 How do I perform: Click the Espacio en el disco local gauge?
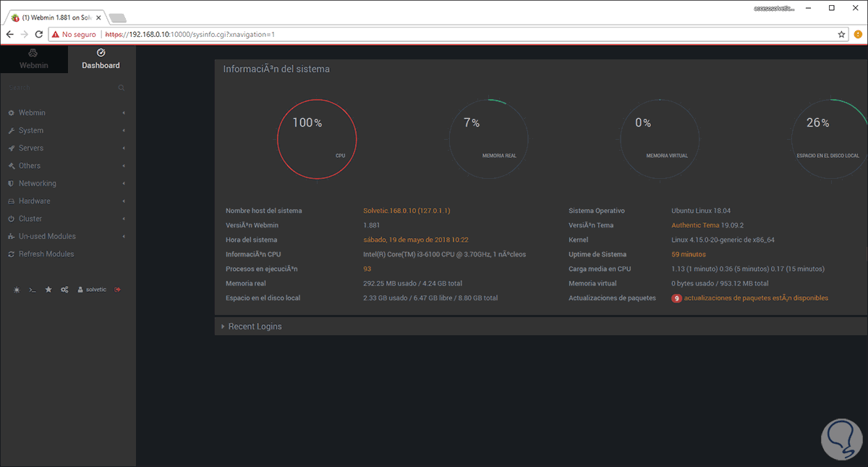coord(830,138)
